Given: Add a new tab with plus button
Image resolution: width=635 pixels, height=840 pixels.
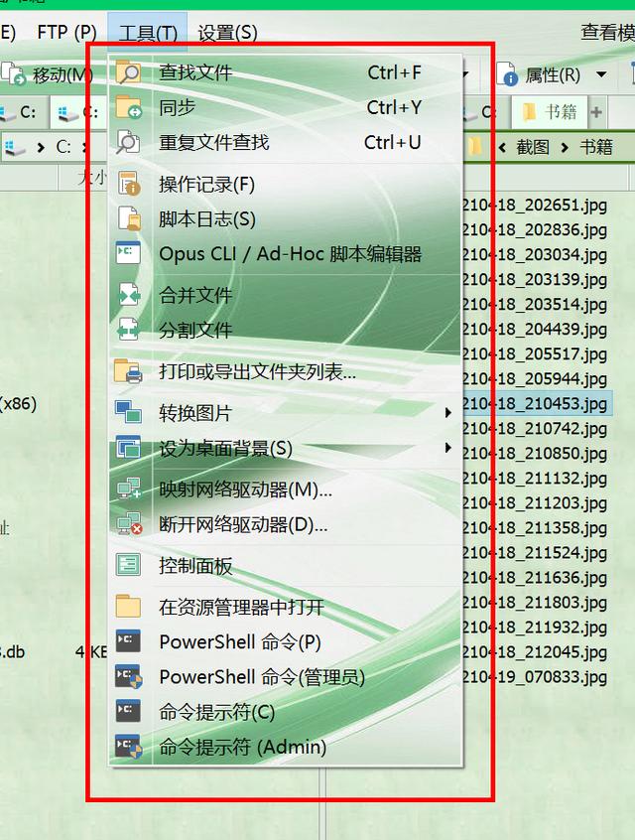Looking at the screenshot, I should pos(596,112).
